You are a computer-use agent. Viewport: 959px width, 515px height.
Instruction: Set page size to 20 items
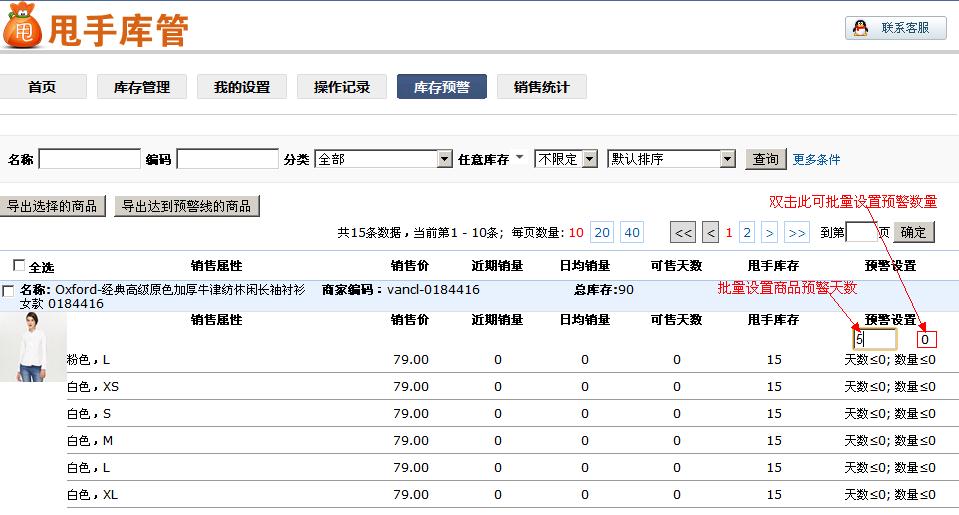click(x=602, y=232)
